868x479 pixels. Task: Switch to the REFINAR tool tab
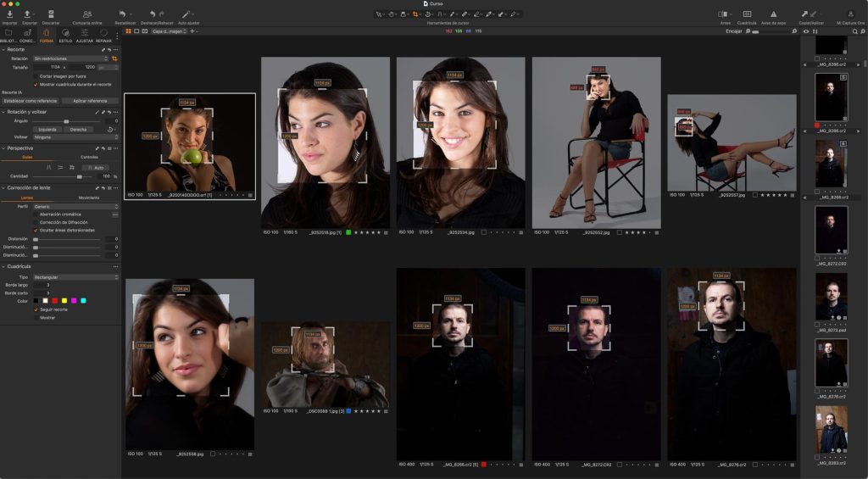[103, 36]
